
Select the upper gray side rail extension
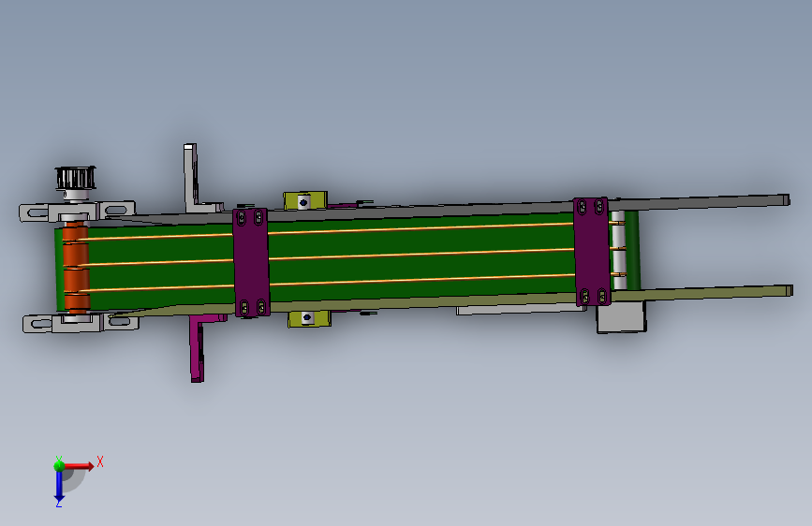[699, 202]
